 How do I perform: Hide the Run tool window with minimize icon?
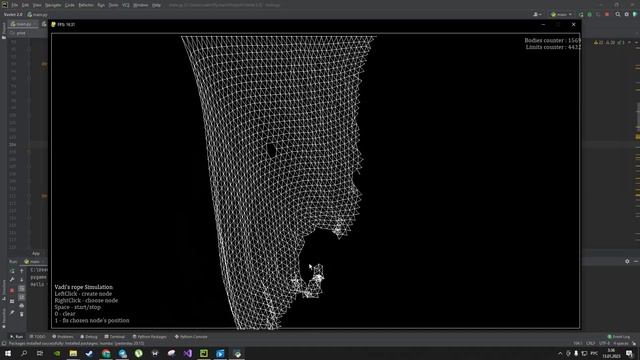click(636, 261)
